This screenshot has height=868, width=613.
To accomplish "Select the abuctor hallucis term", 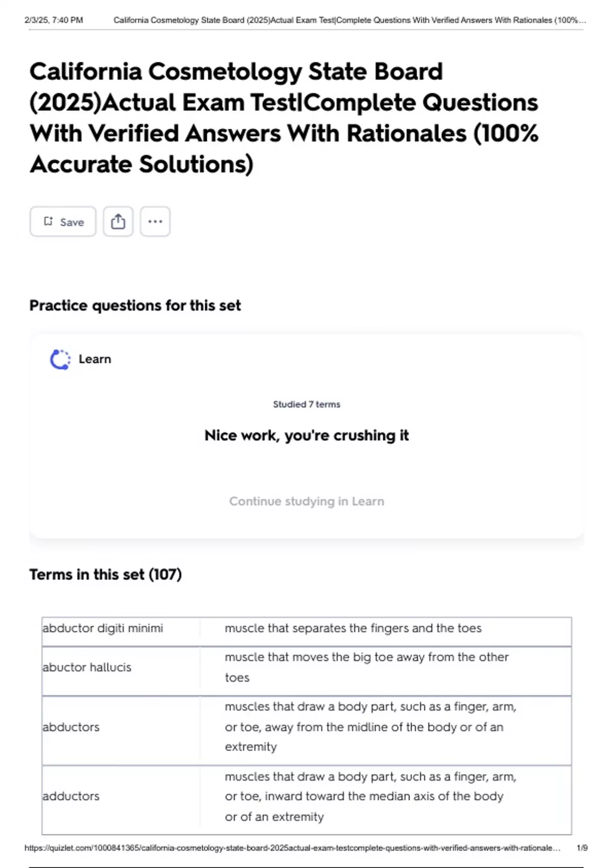I will point(87,667).
